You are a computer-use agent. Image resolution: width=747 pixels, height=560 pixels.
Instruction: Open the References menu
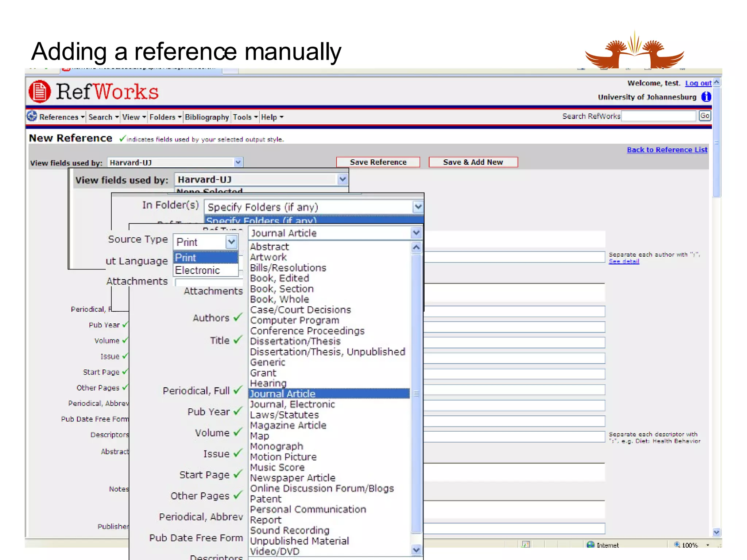[62, 117]
